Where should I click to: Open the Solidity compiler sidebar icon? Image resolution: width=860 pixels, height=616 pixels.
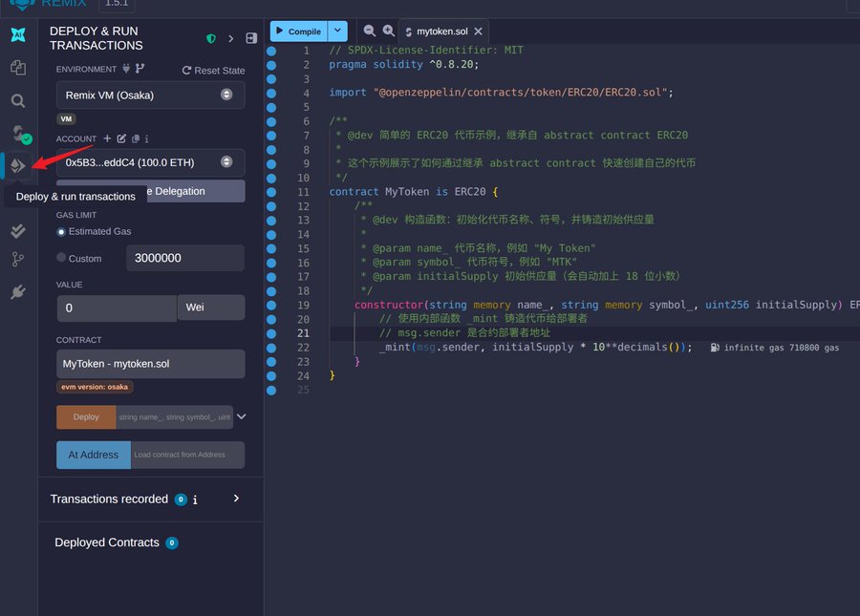click(20, 134)
